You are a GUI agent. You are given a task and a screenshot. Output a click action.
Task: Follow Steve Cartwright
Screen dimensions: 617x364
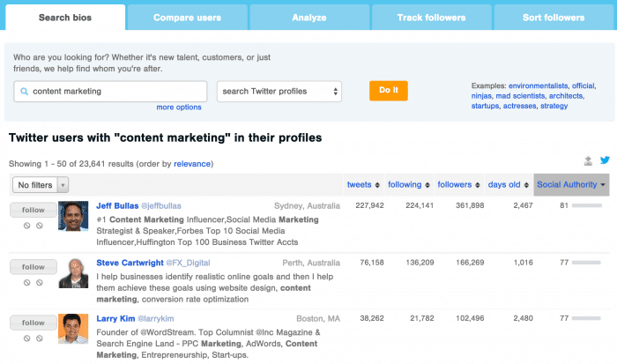(x=33, y=267)
